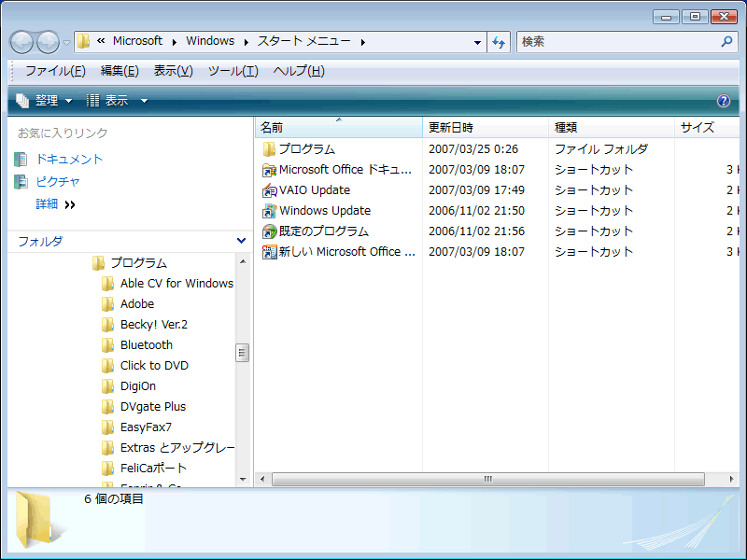
Task: Click the search magnifier icon
Action: click(x=727, y=42)
